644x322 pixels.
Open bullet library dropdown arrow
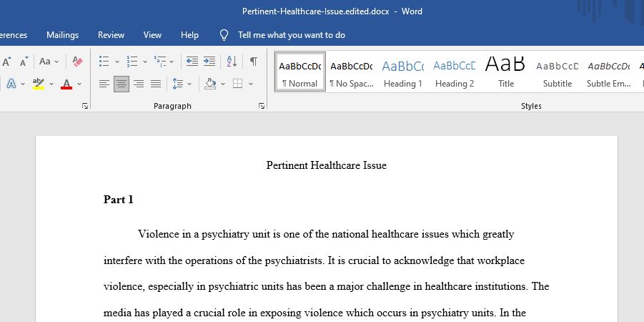tap(117, 62)
